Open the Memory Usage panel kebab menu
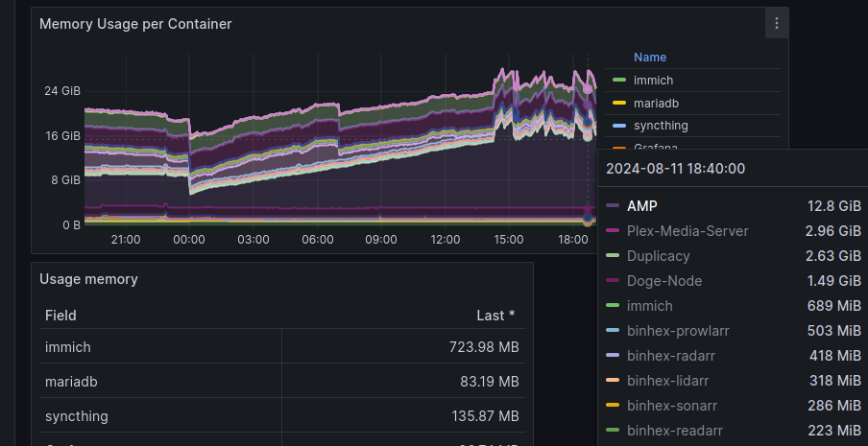This screenshot has height=446, width=868. click(x=777, y=23)
